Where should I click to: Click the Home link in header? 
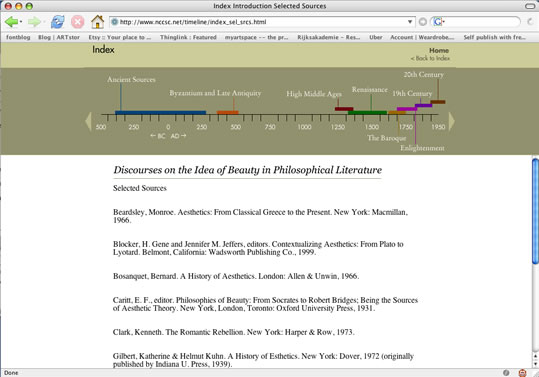click(439, 50)
